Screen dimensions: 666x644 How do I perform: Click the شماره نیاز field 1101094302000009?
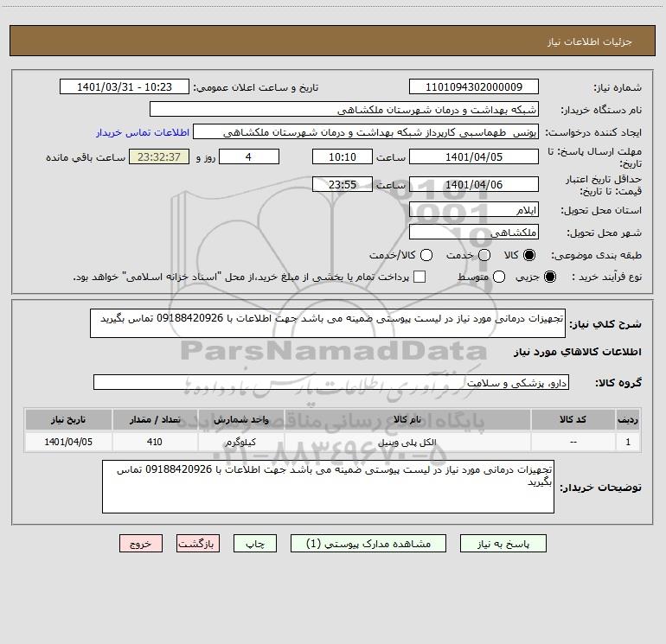[474, 86]
